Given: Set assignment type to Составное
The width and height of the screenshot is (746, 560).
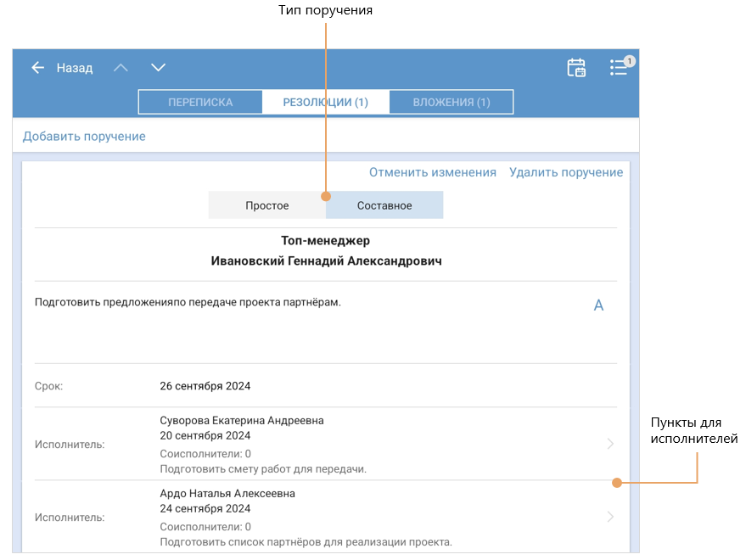Looking at the screenshot, I should [x=384, y=205].
